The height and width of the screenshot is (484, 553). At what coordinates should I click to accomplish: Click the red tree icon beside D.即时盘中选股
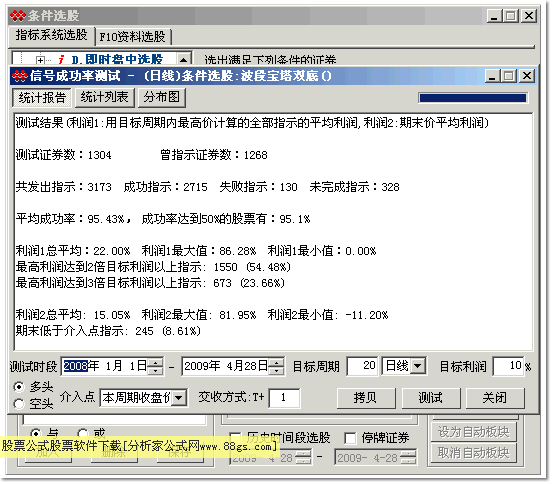pyautogui.click(x=61, y=60)
